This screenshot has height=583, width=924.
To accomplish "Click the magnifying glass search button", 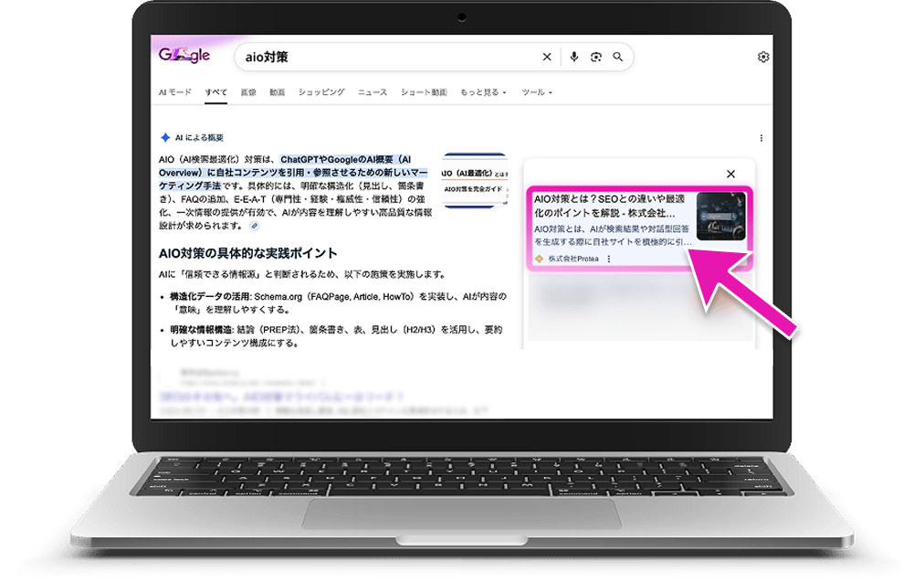I will [x=618, y=57].
